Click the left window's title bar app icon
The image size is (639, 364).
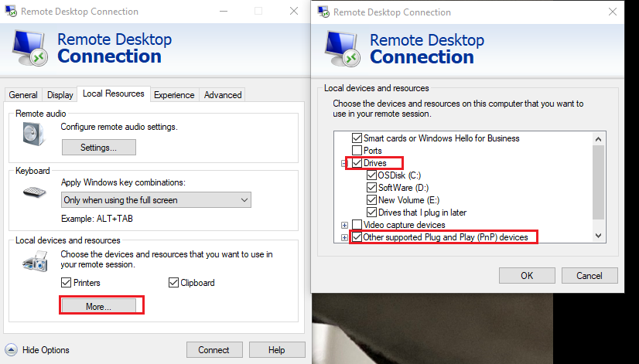[11, 12]
